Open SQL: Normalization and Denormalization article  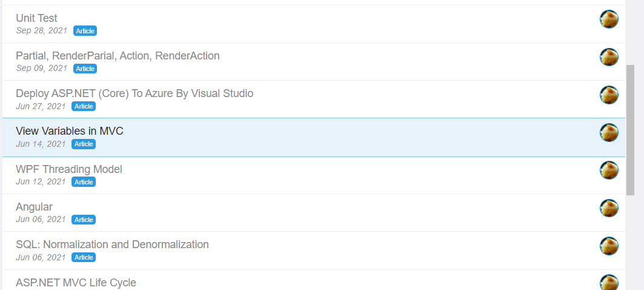pyautogui.click(x=112, y=244)
